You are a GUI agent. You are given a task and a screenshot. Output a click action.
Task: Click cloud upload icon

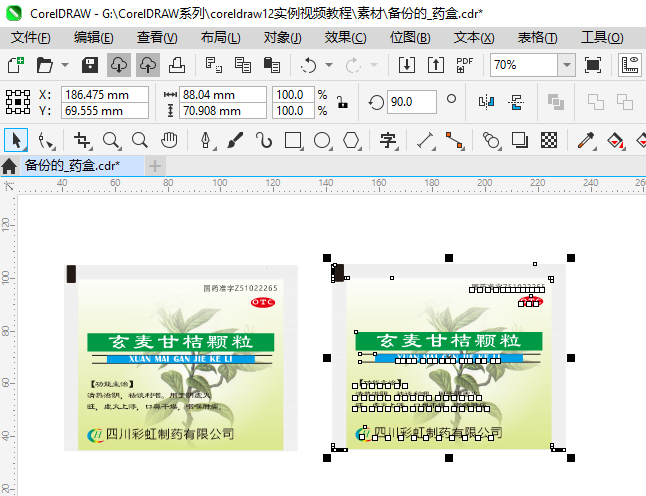148,65
